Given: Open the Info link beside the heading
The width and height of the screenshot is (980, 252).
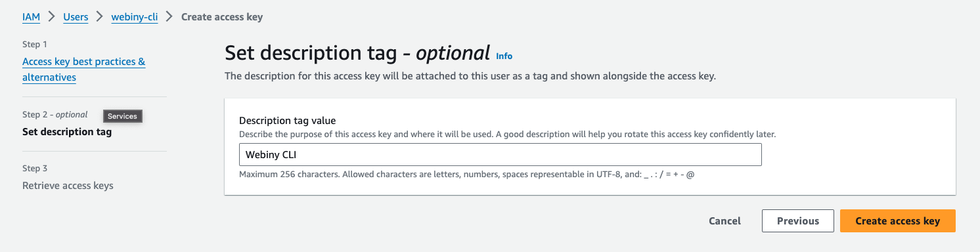Looking at the screenshot, I should click(x=504, y=56).
